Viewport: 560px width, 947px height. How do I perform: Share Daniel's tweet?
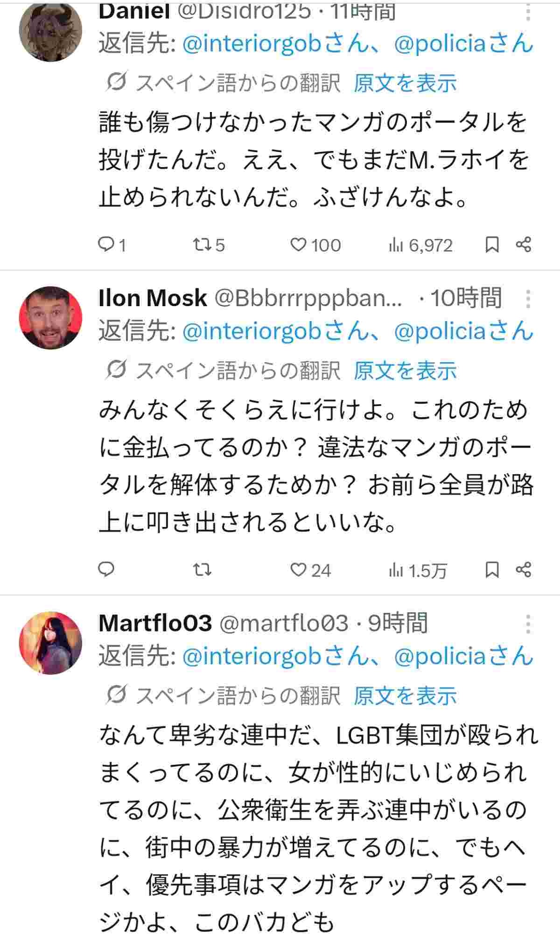tap(523, 244)
